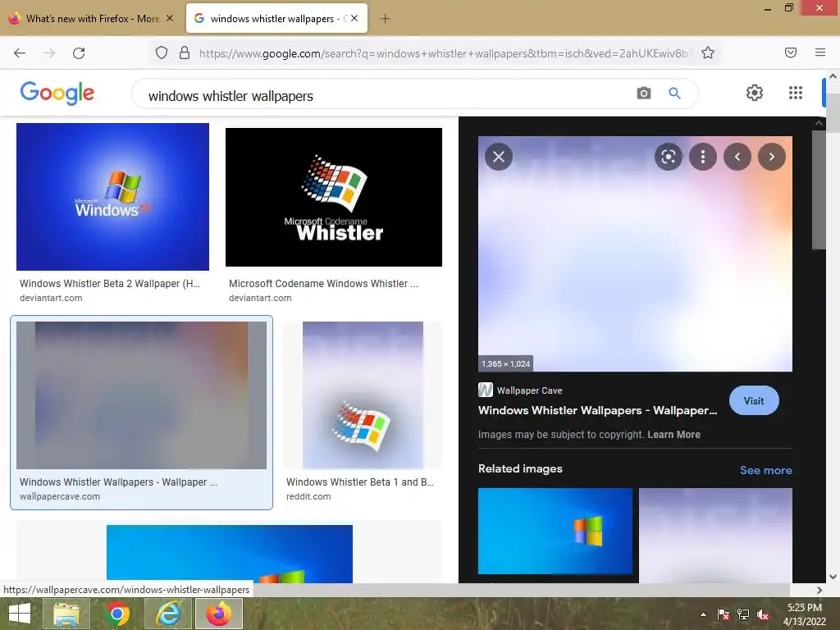
Task: Click the Google logo
Action: point(57,93)
